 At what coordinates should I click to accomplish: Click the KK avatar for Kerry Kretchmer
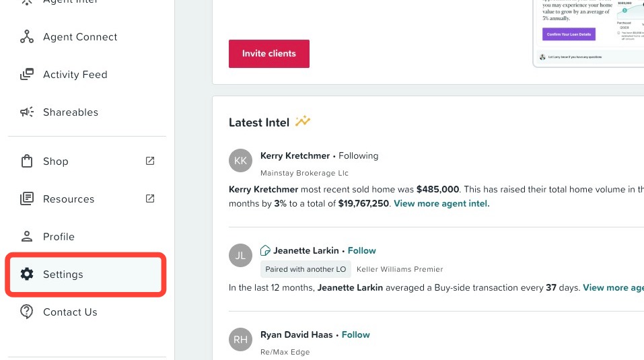point(240,161)
